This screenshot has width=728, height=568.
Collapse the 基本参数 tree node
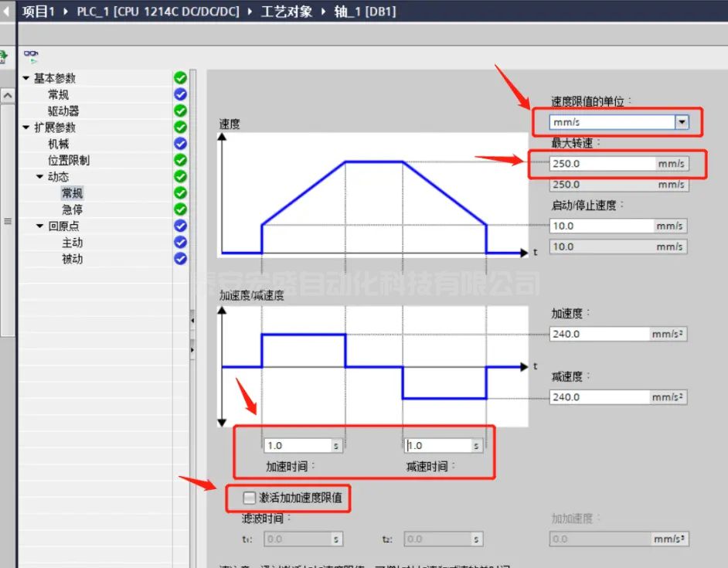tap(26, 78)
